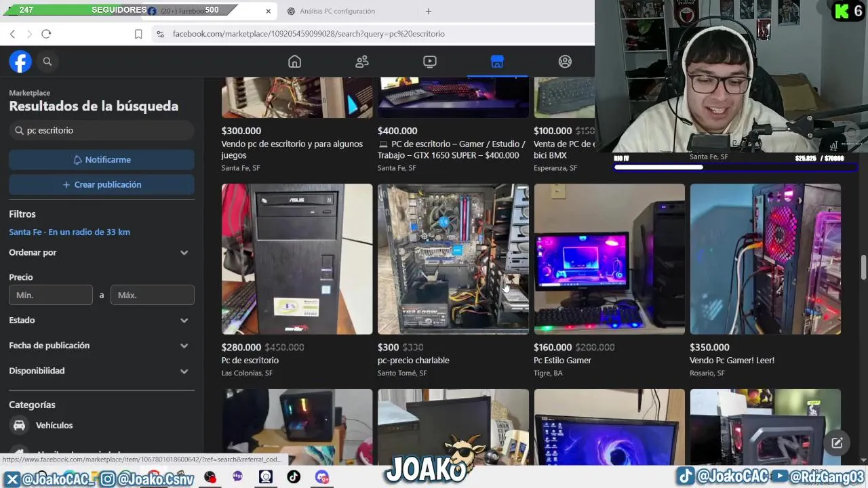Click the pc escritorio search field
This screenshot has width=868, height=488.
102,130
